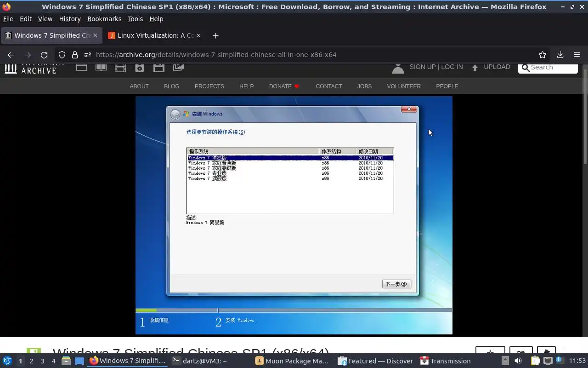Click the upload arrow icon

point(475,68)
